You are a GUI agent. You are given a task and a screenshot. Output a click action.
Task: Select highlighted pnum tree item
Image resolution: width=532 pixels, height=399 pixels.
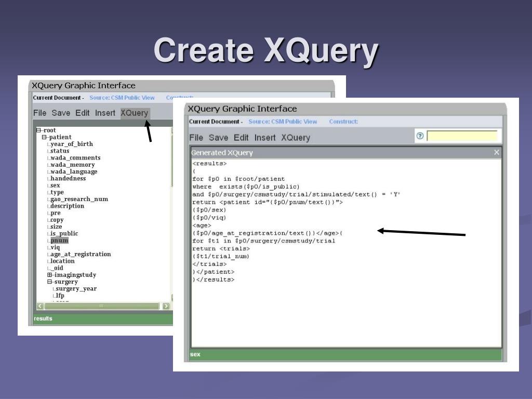(59, 241)
